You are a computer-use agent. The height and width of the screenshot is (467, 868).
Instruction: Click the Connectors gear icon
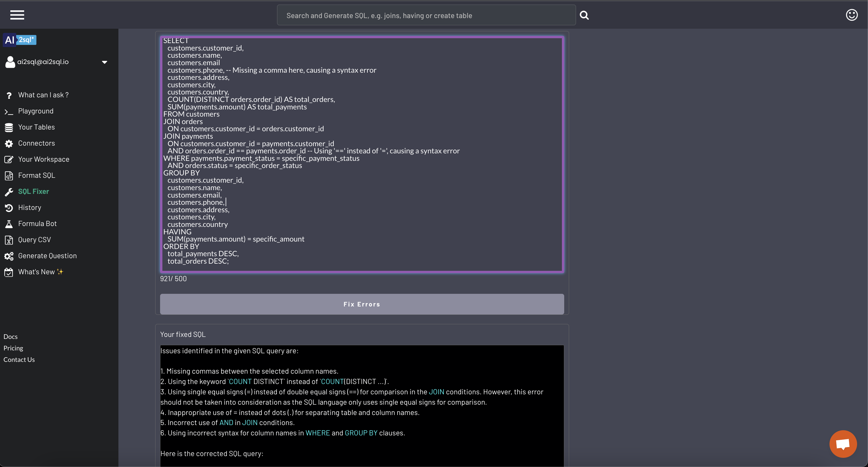point(9,143)
